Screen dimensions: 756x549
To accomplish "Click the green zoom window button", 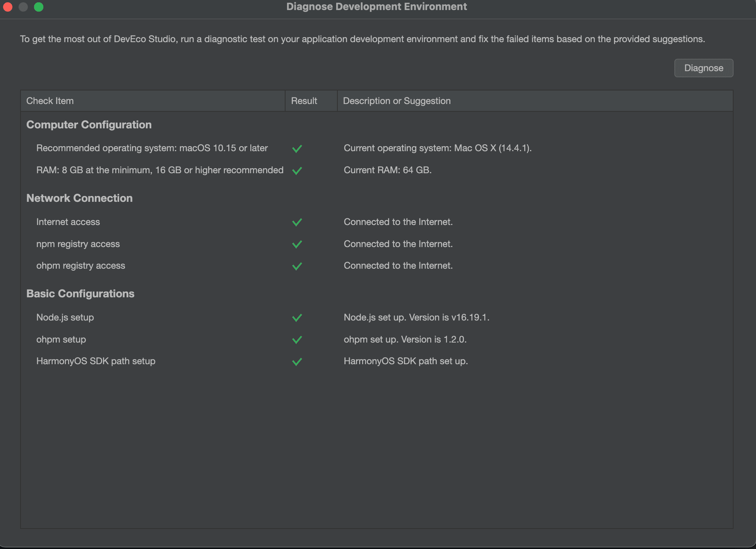I will 39,7.
